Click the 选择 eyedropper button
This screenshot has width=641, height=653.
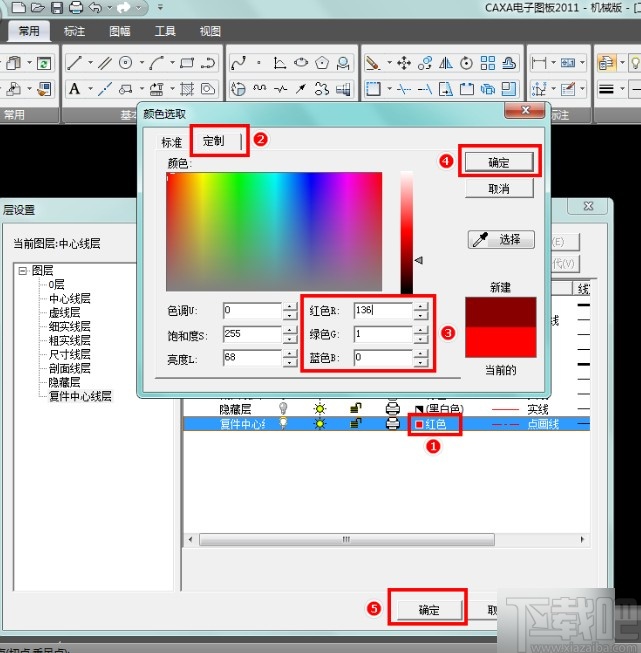[501, 239]
